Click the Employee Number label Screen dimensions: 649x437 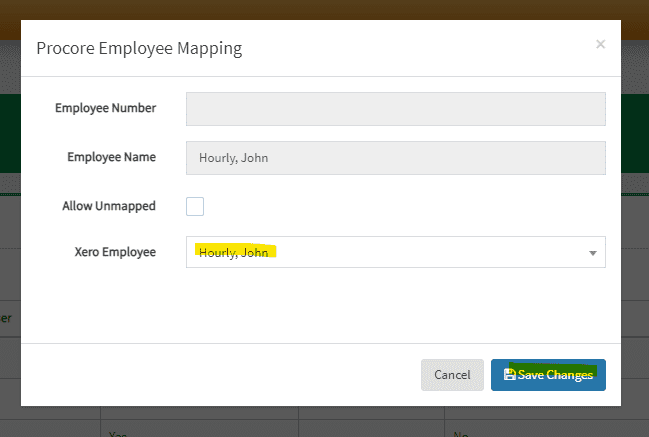coord(105,108)
